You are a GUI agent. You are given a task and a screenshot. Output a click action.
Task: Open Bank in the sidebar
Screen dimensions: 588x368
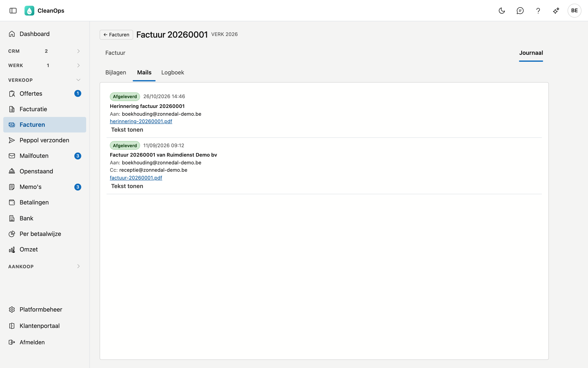tap(45, 218)
